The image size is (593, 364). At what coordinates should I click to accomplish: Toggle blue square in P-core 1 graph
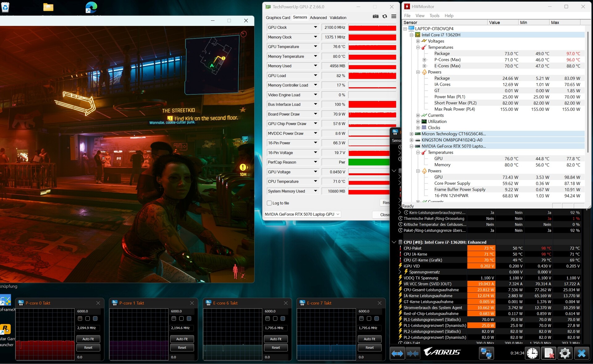coord(189,318)
